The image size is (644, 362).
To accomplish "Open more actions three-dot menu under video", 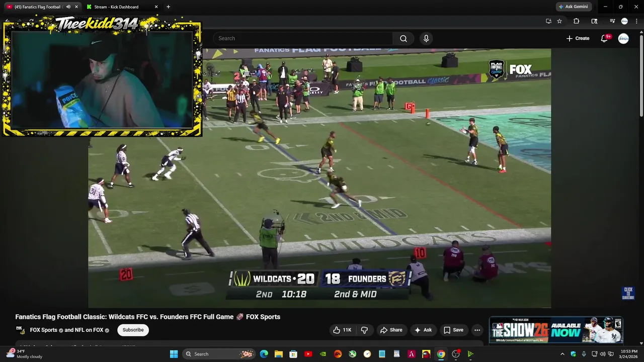I will coord(477,330).
